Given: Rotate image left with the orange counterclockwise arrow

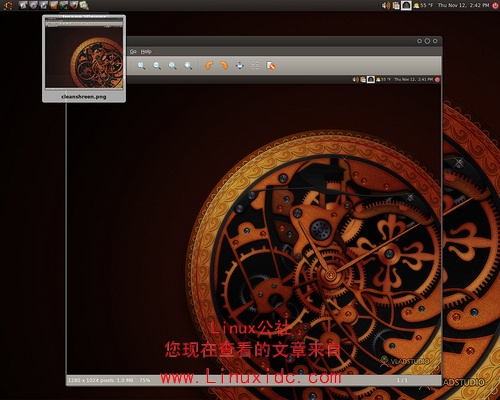Looking at the screenshot, I should coord(209,65).
